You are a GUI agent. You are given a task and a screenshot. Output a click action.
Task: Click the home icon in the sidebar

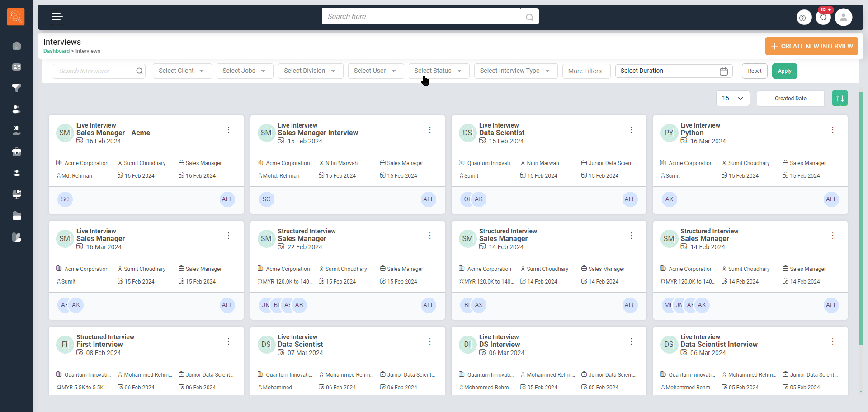tap(17, 46)
